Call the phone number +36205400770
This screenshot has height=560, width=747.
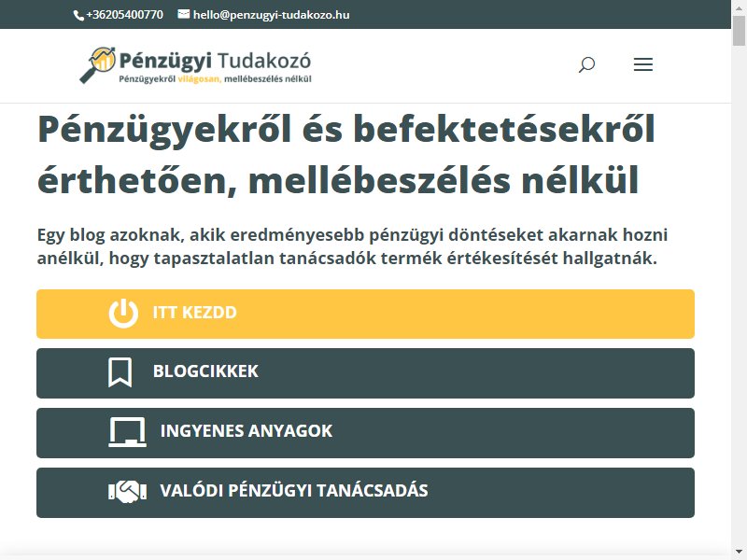click(124, 15)
